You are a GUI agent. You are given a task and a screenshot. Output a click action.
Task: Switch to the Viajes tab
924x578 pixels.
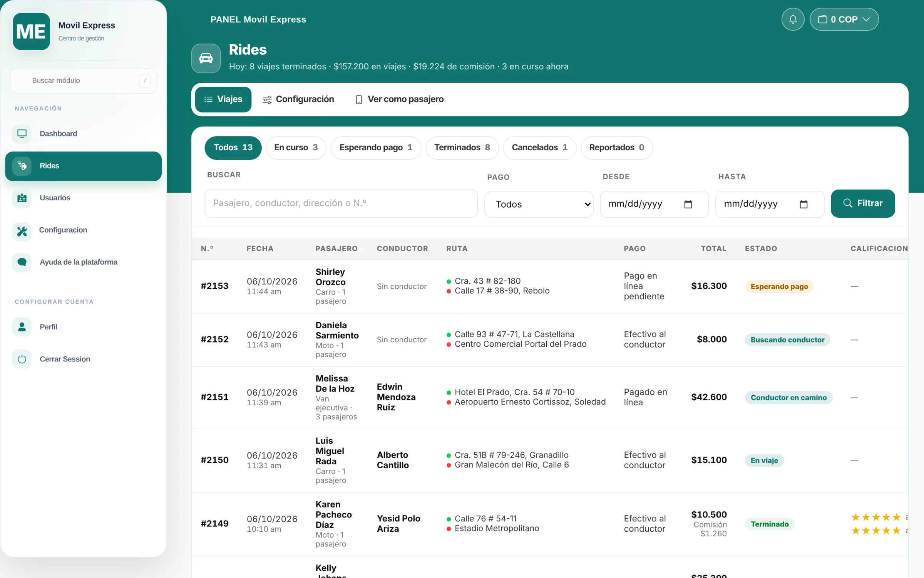click(x=223, y=99)
